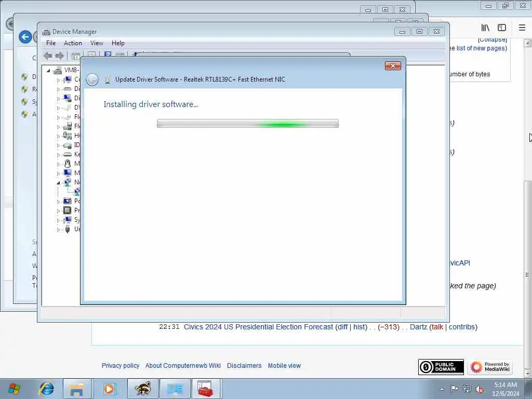Viewport: 532px width, 399px height.
Task: Open the Help menu in Device Manager
Action: pyautogui.click(x=118, y=43)
